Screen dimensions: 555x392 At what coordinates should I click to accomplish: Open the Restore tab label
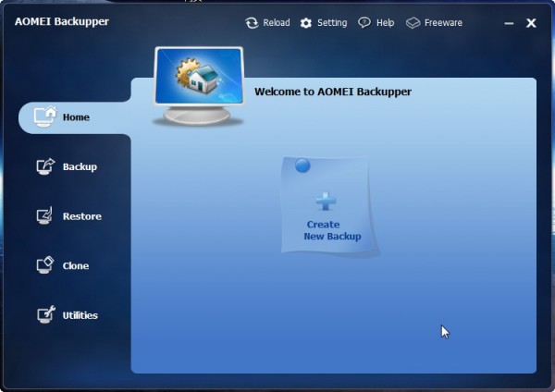[x=81, y=216]
